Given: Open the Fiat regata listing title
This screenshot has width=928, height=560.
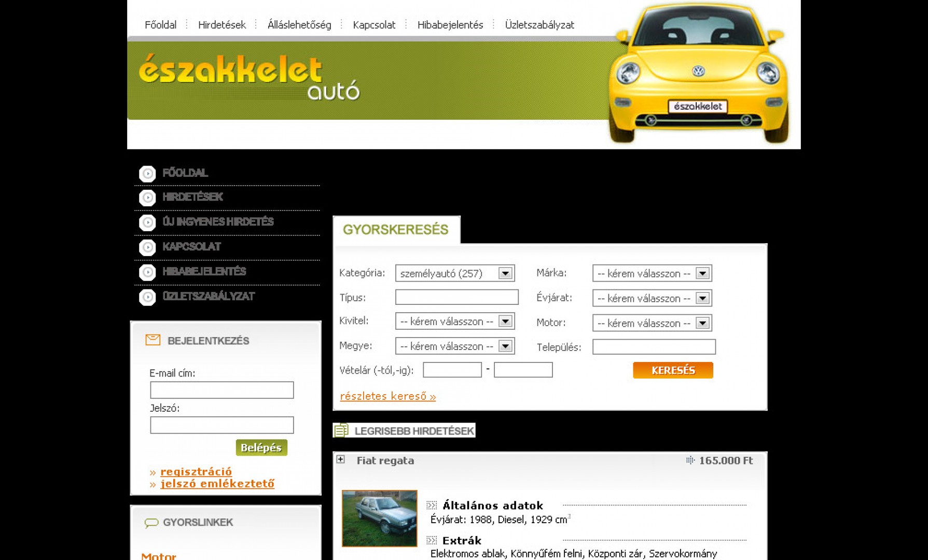Looking at the screenshot, I should [385, 460].
